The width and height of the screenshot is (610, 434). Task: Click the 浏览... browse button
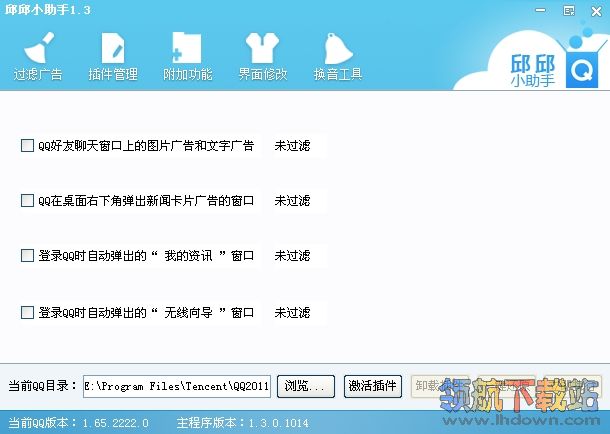(306, 386)
